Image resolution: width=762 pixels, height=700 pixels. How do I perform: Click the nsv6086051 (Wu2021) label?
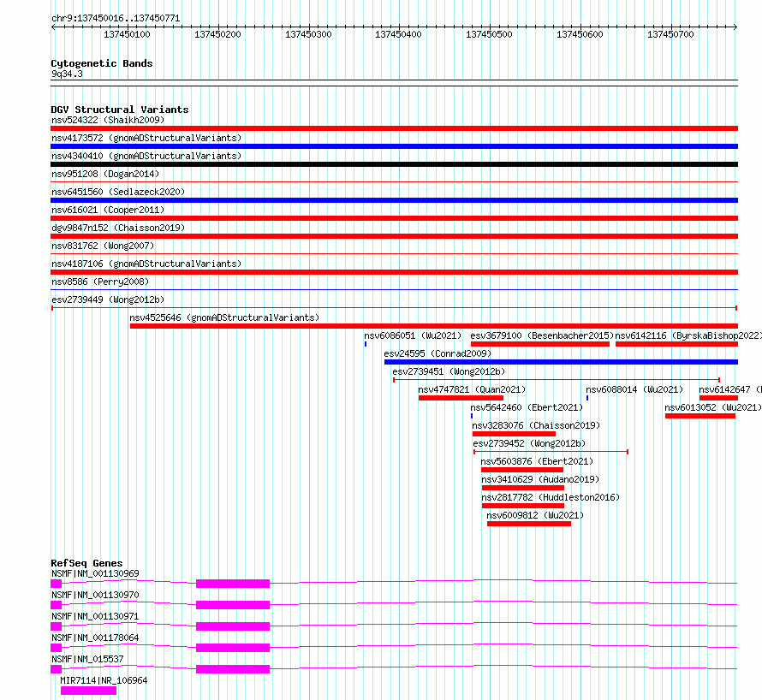point(413,335)
